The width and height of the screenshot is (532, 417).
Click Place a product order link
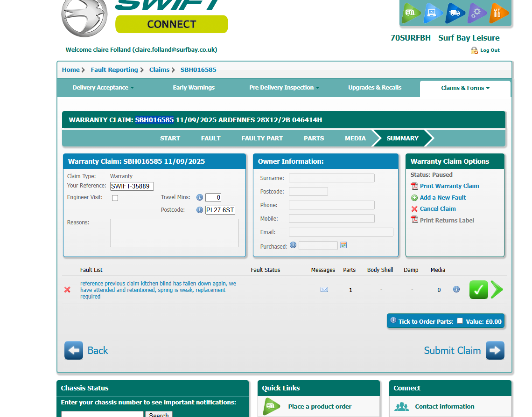pyautogui.click(x=320, y=406)
